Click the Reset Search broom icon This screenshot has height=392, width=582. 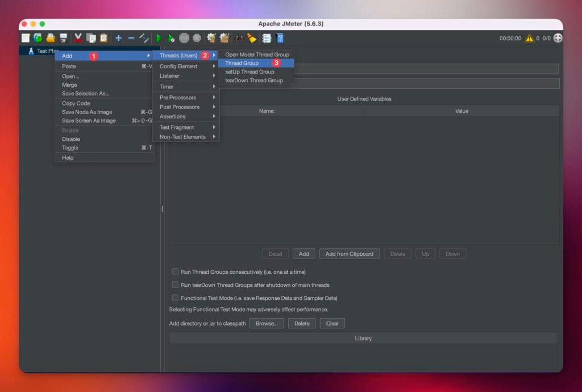pos(252,38)
